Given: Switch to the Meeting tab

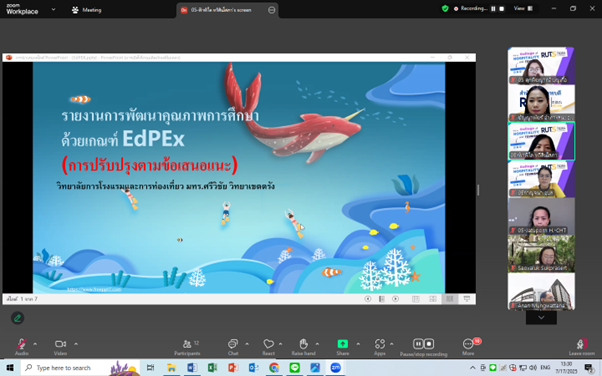Looking at the screenshot, I should 87,10.
